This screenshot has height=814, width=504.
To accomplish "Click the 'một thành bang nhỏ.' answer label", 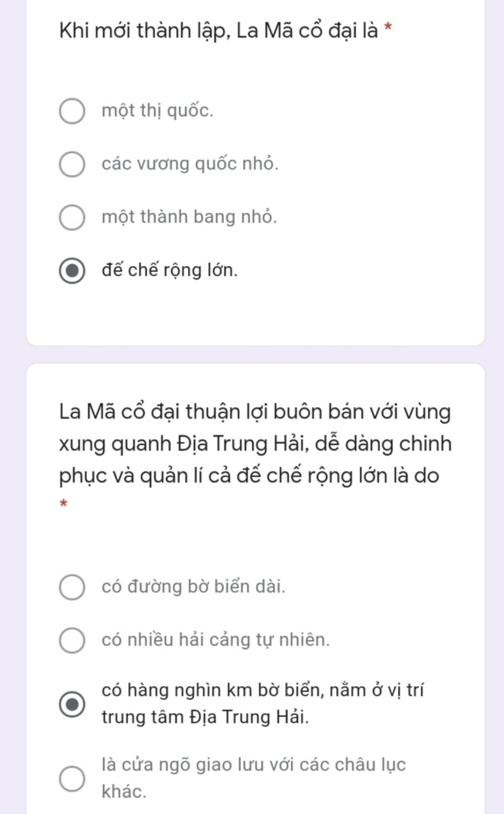I will click(x=189, y=217).
